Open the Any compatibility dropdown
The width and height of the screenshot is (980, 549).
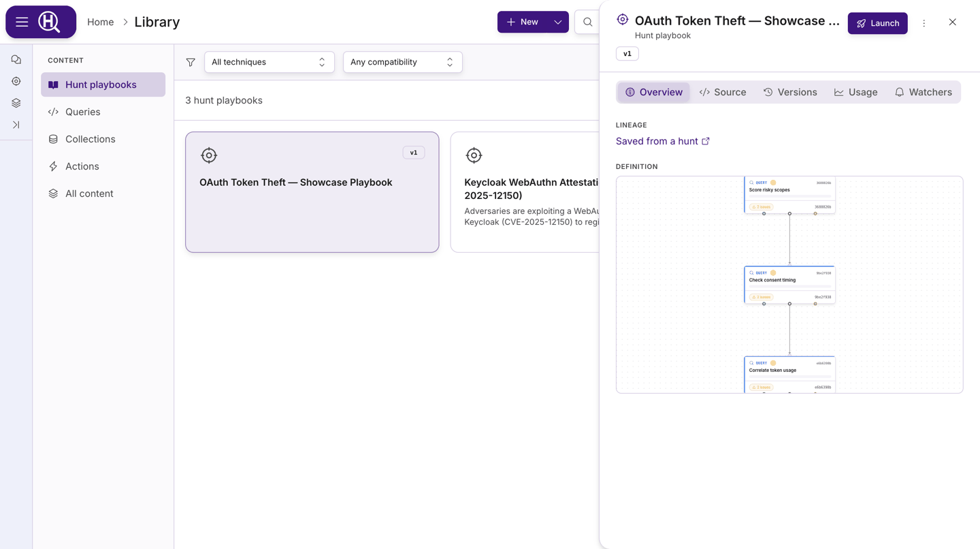403,62
